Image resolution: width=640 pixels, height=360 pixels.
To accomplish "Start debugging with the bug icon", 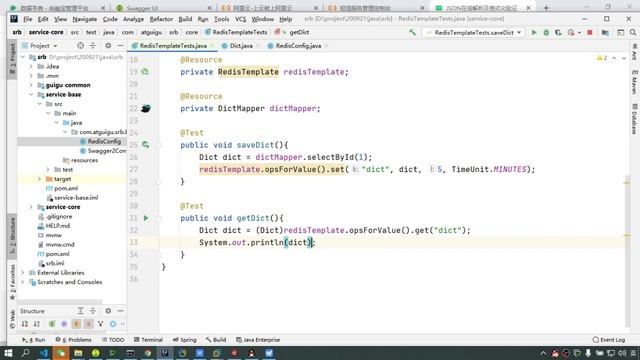I will pos(546,32).
